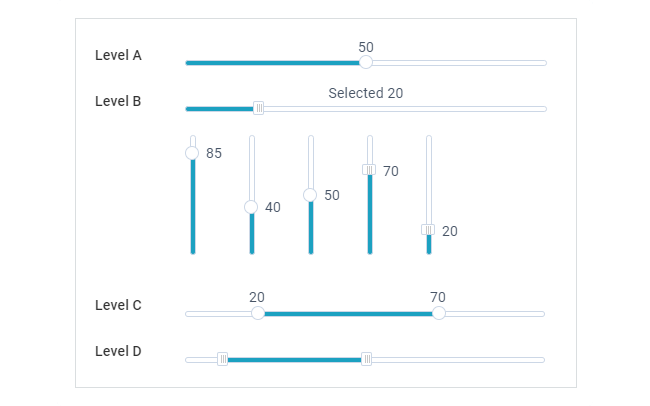This screenshot has height=406, width=650.
Task: Click the filled blue range of Level D slider
Action: 294,360
